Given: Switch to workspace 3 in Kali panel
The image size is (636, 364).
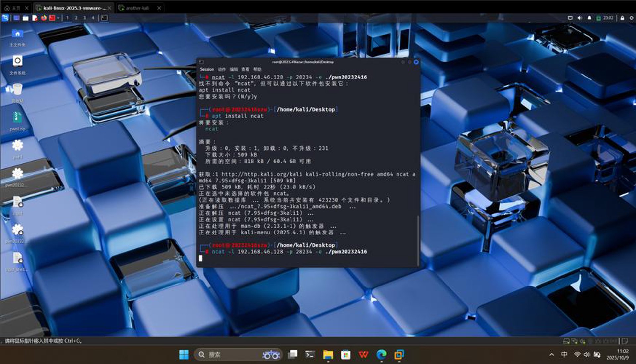Looking at the screenshot, I should [84, 18].
